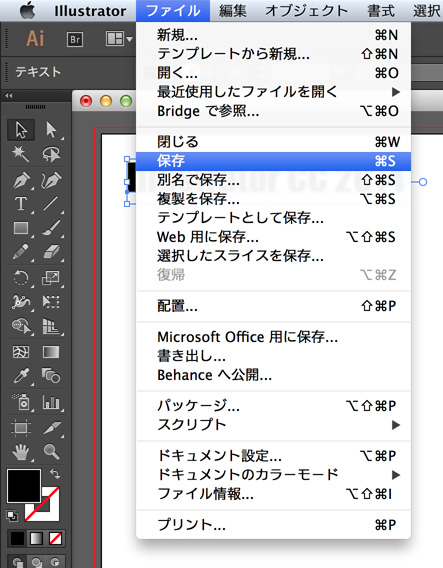Expand ドキュメントのカラーモード submenu
The image size is (443, 568).
[x=274, y=475]
